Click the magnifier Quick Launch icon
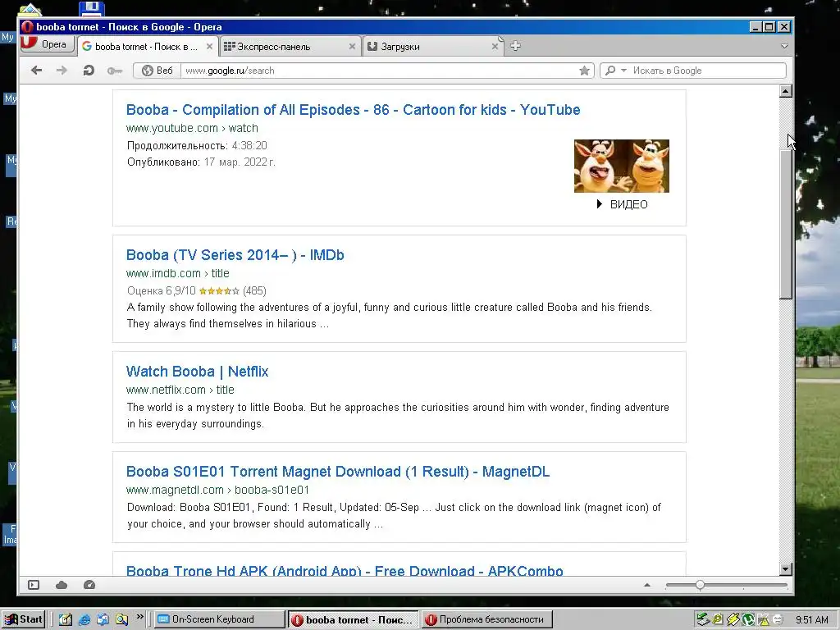Screen dimensions: 840x630 (121, 620)
